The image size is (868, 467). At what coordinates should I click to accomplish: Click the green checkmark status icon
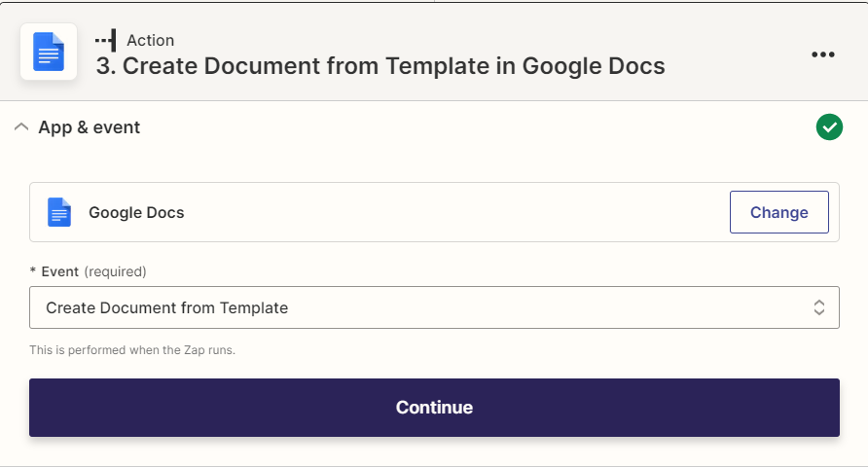click(829, 127)
